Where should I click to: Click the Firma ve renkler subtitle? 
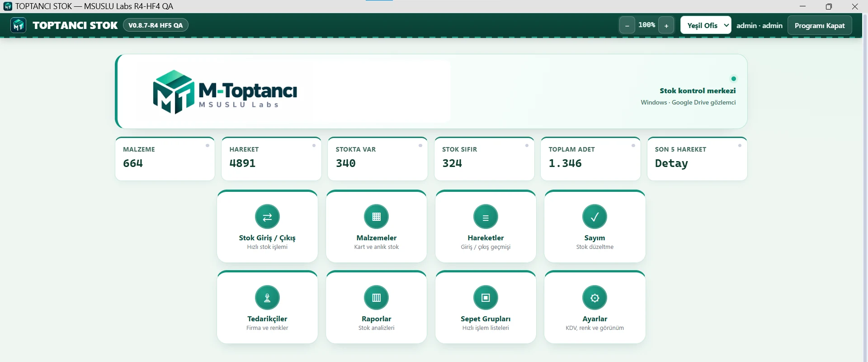click(267, 328)
